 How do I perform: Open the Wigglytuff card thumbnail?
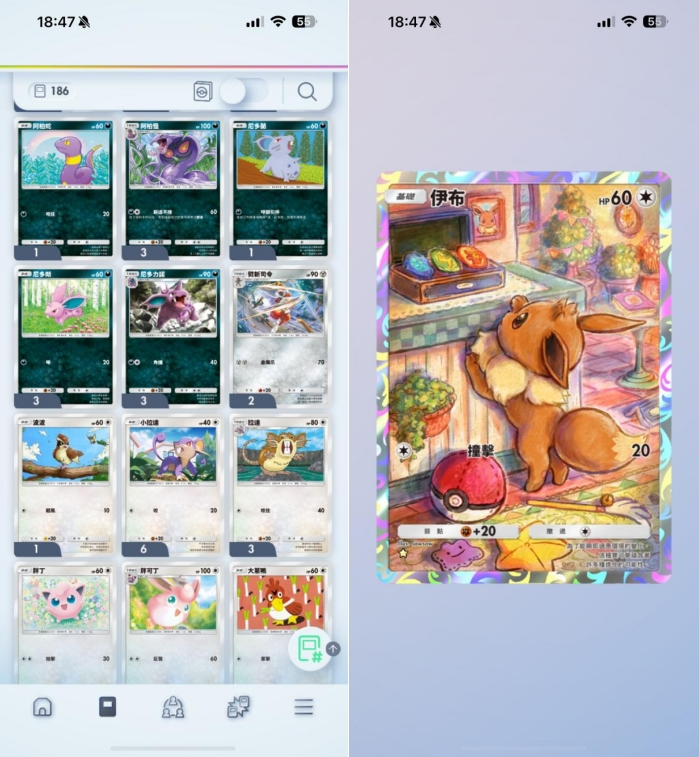pyautogui.click(x=173, y=624)
